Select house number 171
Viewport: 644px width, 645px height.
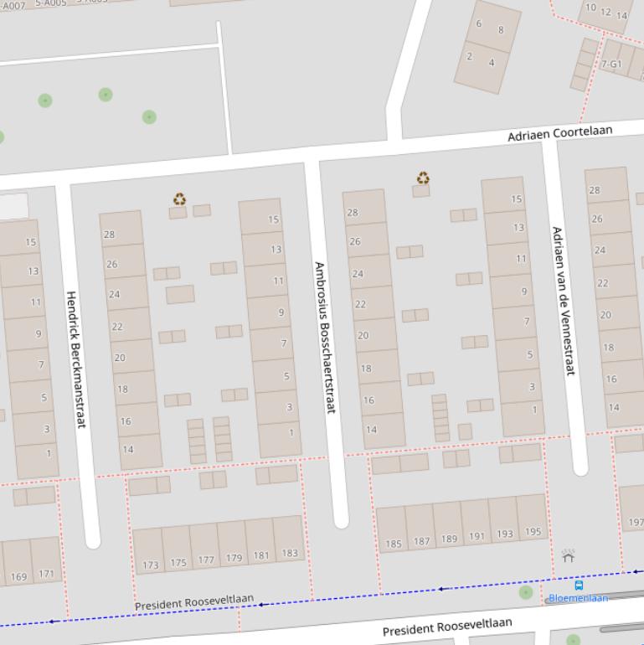(x=46, y=574)
